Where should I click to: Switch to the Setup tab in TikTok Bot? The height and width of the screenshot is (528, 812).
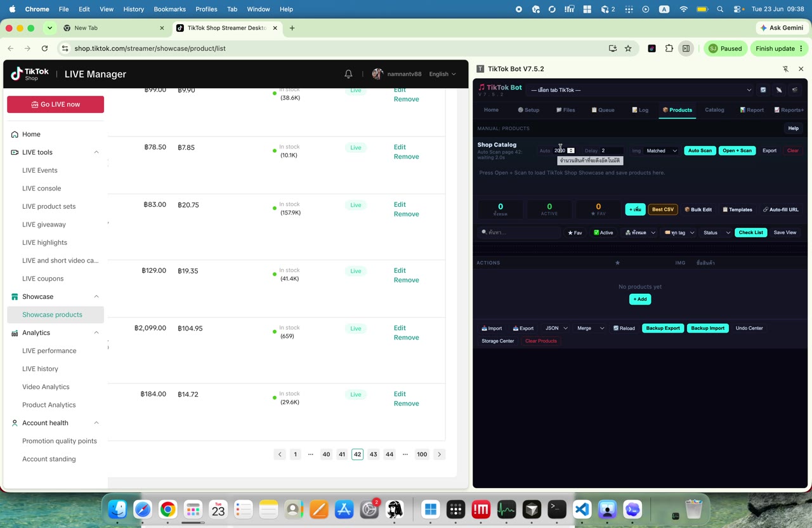click(x=528, y=110)
